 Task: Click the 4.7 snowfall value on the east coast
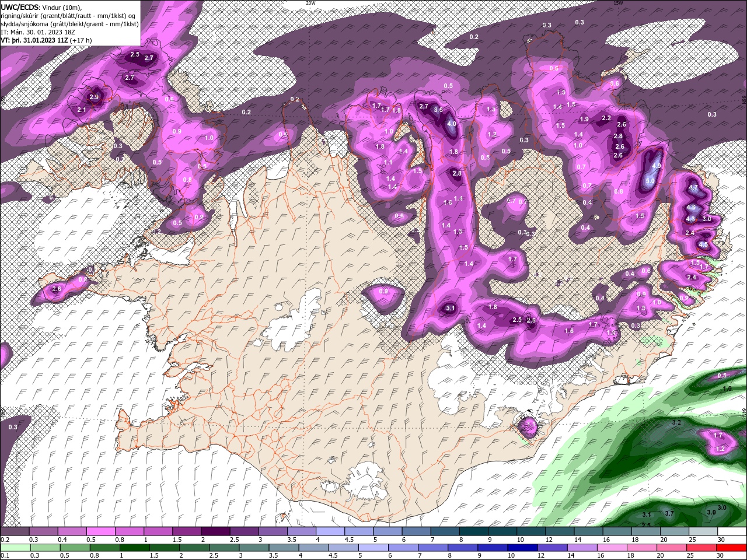coord(693,188)
